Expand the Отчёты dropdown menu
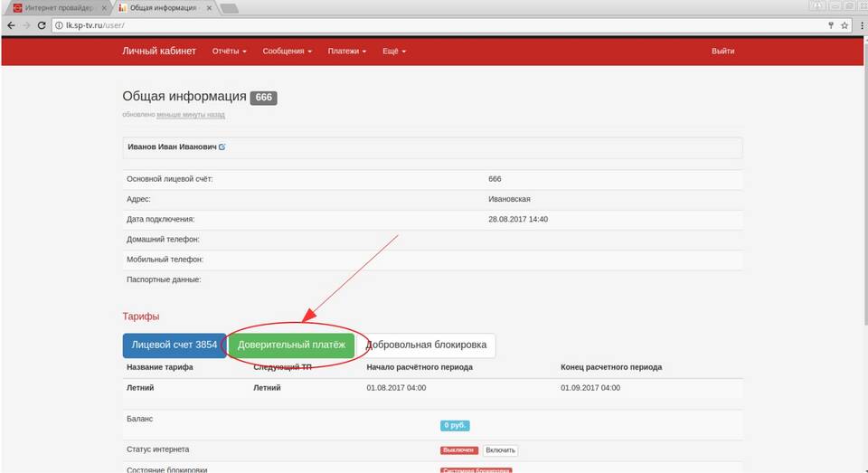This screenshot has width=868, height=473. [x=229, y=52]
